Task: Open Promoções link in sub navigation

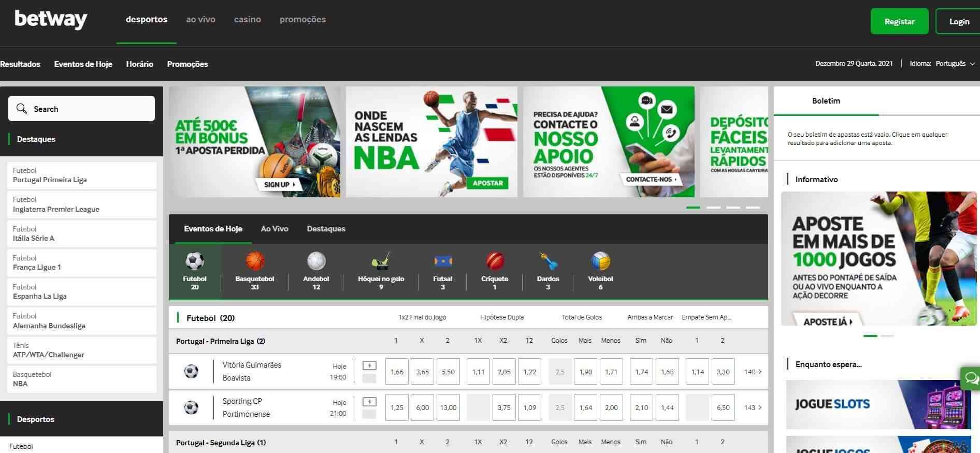Action: click(x=188, y=64)
